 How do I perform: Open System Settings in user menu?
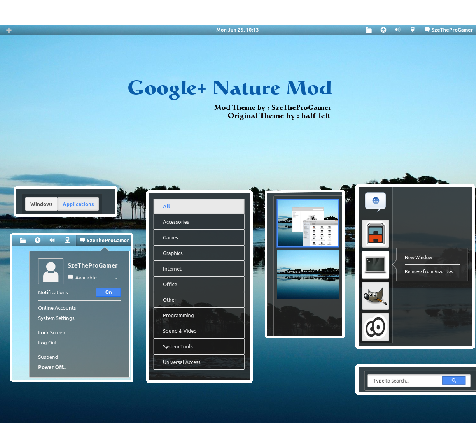pos(56,318)
